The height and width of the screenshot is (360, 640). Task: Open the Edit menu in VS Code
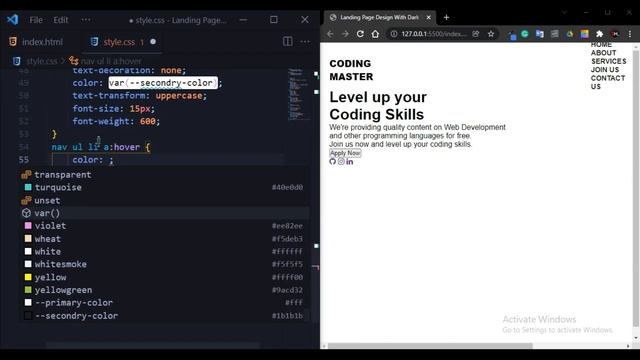[x=60, y=20]
